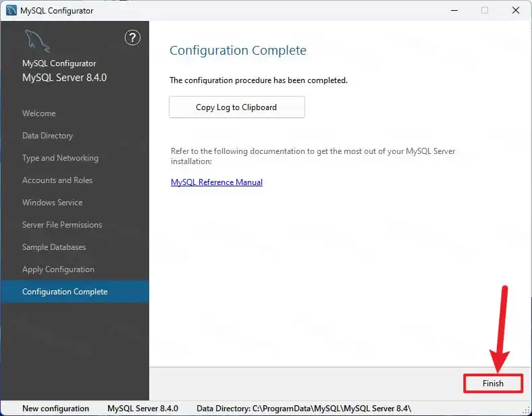Viewport: 532px width, 416px height.
Task: Click the window resize grip corner
Action: pos(526,411)
